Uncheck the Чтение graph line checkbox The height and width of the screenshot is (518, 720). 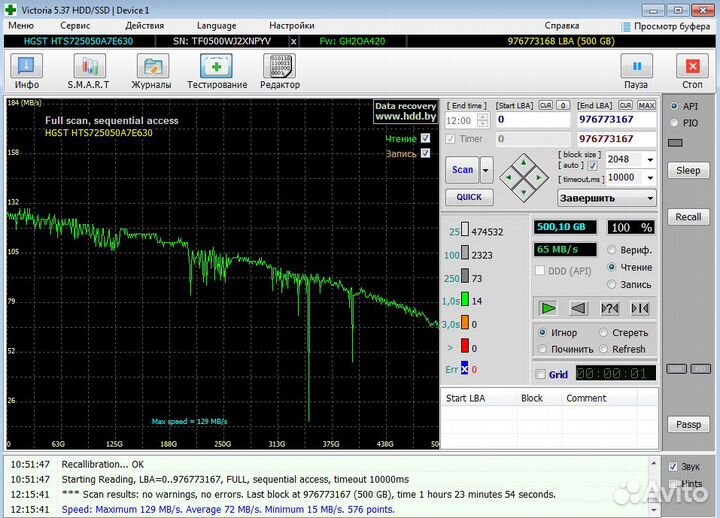(426, 138)
